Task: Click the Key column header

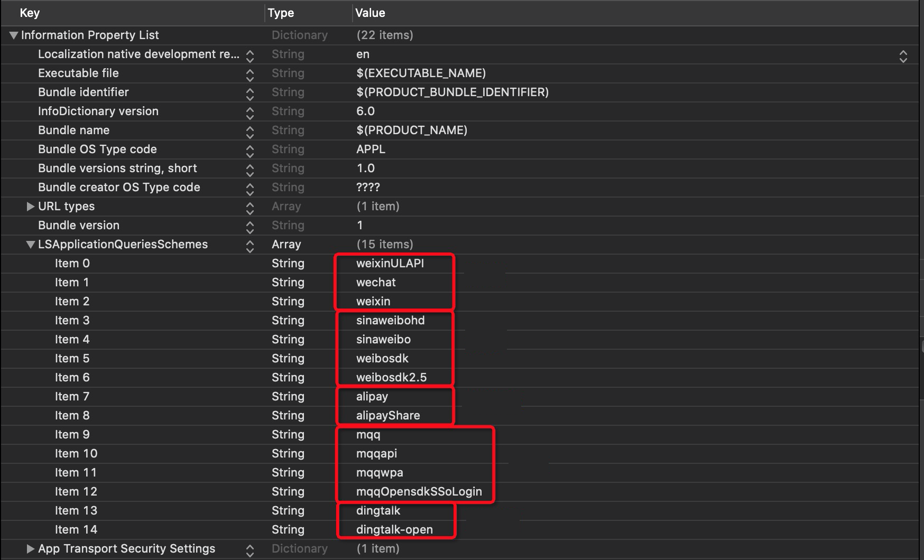Action: 30,13
